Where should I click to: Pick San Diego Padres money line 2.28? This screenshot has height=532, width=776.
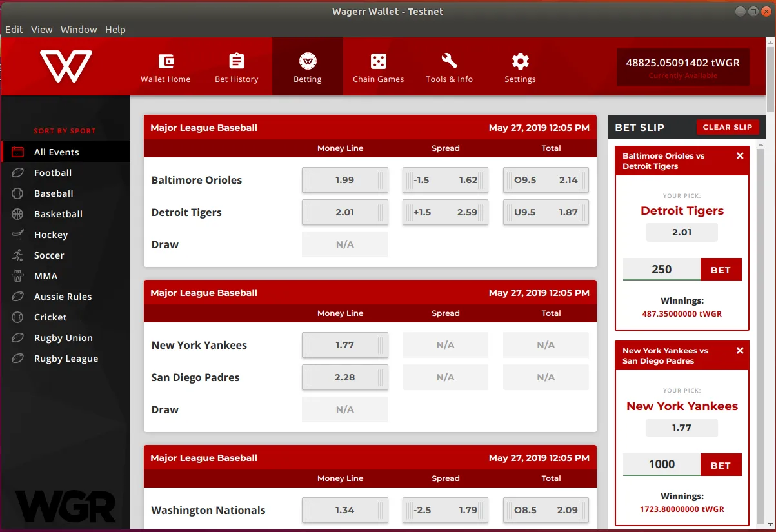coord(345,377)
